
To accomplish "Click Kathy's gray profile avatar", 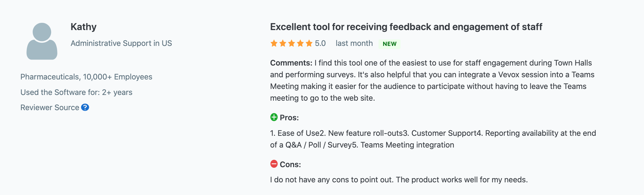I will tap(42, 41).
